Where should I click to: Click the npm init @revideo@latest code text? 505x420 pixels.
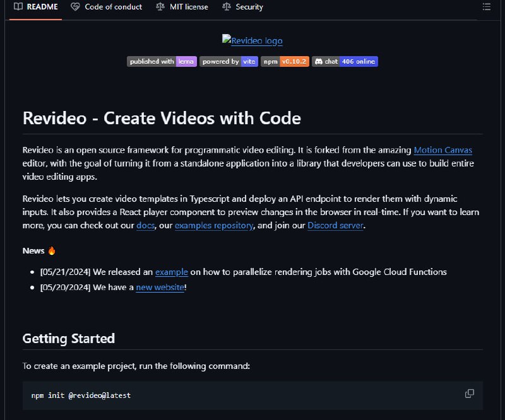[81, 395]
